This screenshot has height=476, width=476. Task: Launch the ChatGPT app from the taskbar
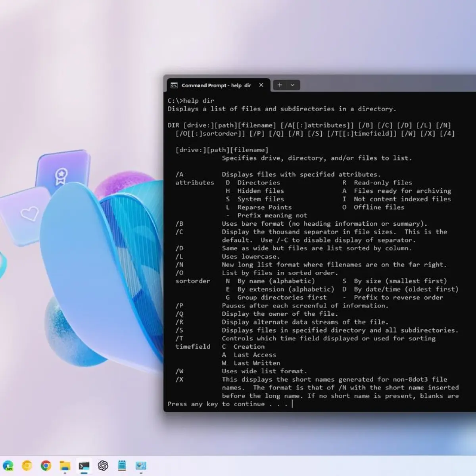tap(103, 465)
